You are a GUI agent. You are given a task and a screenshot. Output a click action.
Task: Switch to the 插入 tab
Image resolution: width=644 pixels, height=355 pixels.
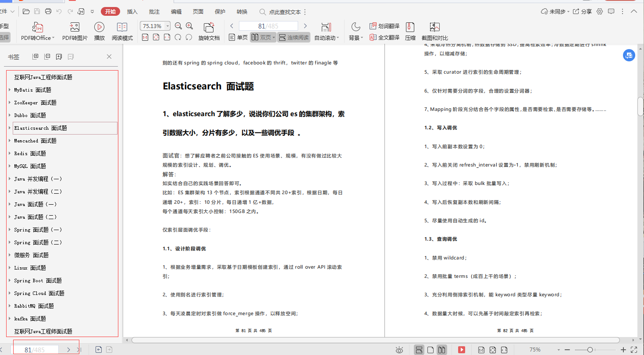[132, 11]
